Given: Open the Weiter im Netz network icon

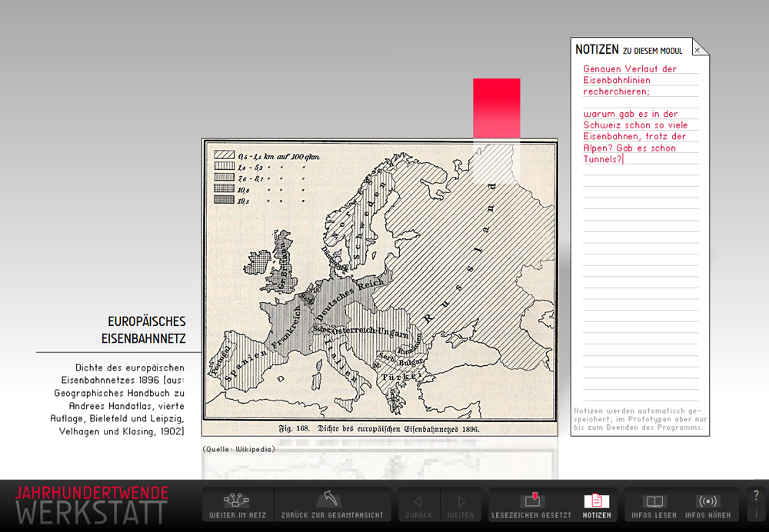Looking at the screenshot, I should pos(238,505).
